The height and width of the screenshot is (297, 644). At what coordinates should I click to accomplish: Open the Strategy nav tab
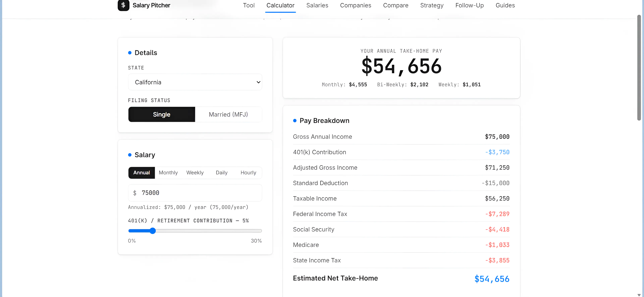(x=432, y=5)
